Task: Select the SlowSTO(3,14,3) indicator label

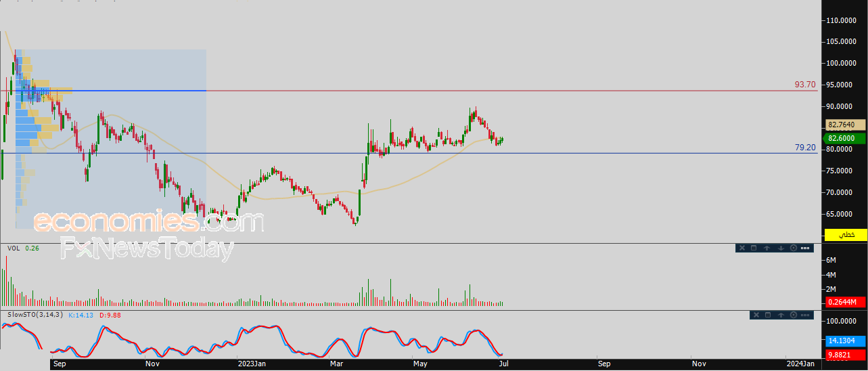Action: [35, 315]
